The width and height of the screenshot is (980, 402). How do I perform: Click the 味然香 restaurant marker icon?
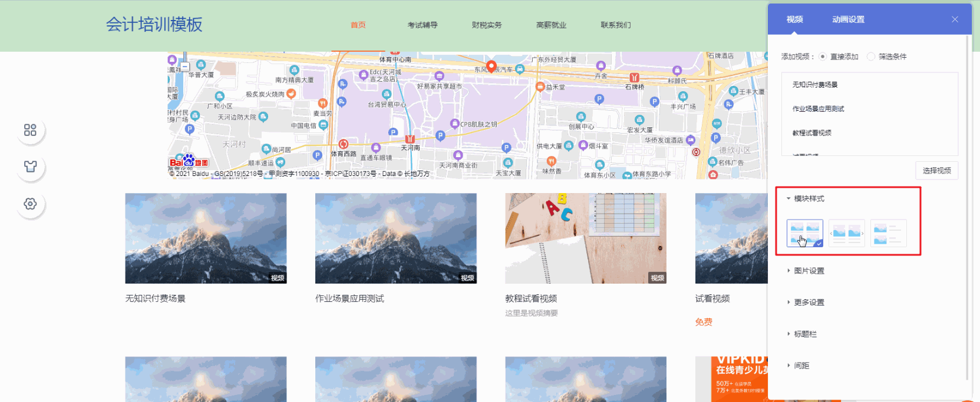(x=552, y=161)
